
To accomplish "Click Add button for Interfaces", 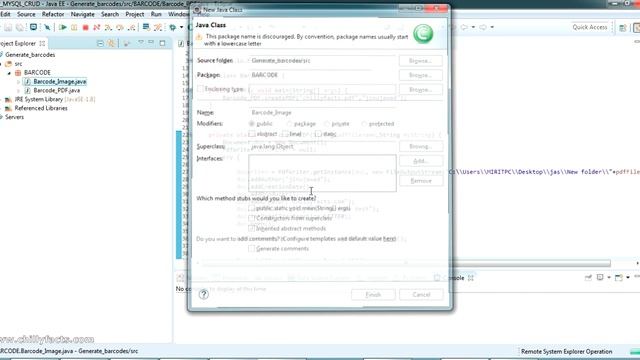I will [x=420, y=161].
